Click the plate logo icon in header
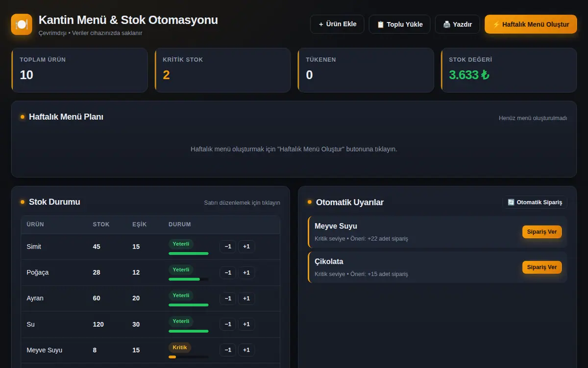 pos(22,25)
